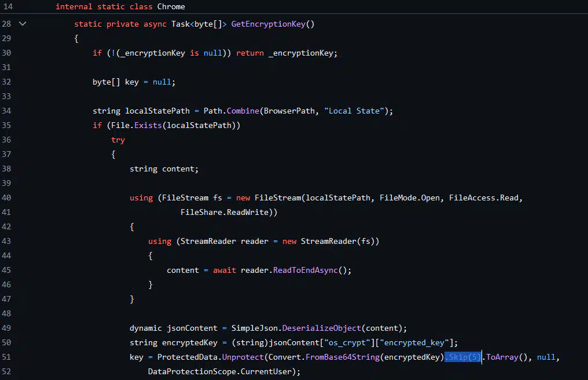Click Path.Combine call on line 34

[x=231, y=111]
